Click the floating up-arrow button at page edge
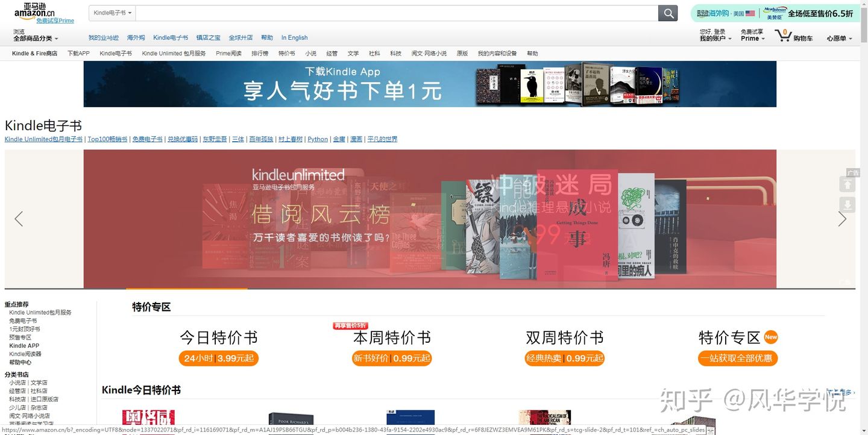Viewport: 868px width, 435px height. tap(848, 184)
